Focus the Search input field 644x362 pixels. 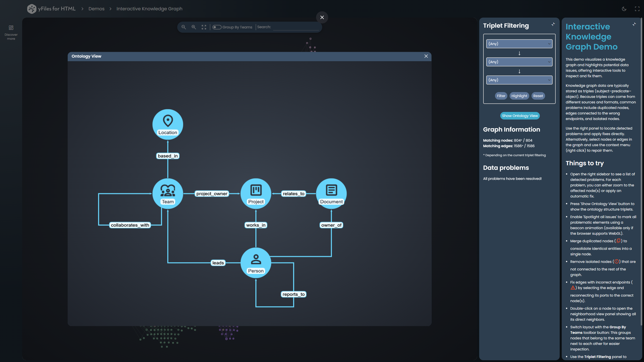pyautogui.click(x=296, y=27)
